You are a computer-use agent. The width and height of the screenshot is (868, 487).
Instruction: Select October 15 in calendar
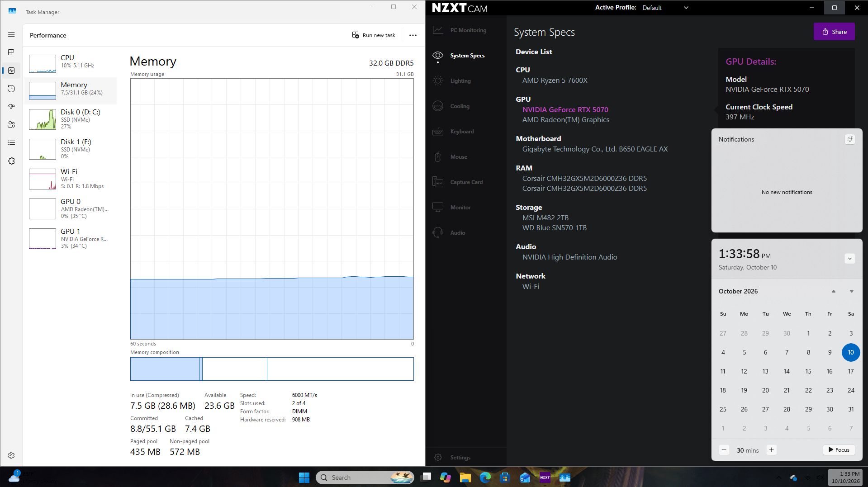808,371
